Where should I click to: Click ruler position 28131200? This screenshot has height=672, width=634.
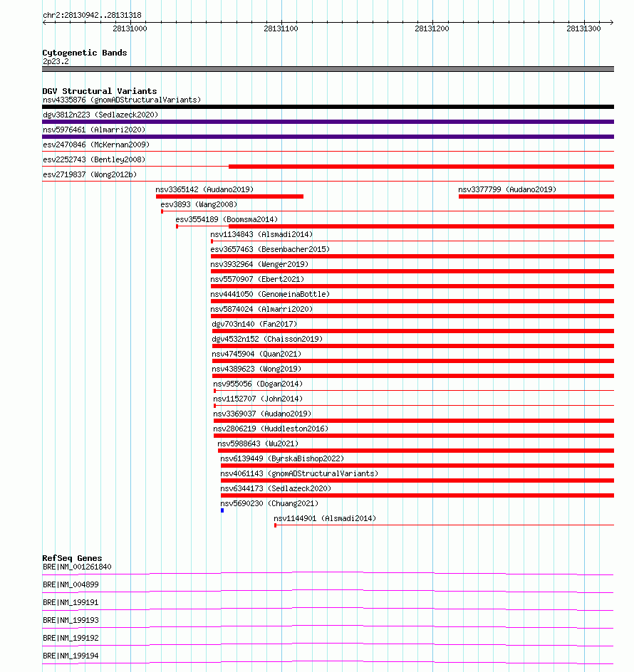click(432, 28)
